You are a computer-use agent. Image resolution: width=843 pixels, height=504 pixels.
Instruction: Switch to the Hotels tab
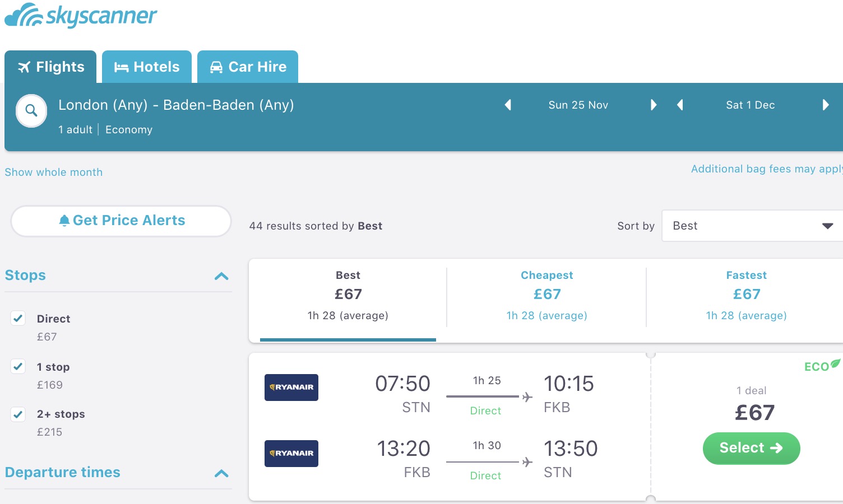tap(147, 66)
